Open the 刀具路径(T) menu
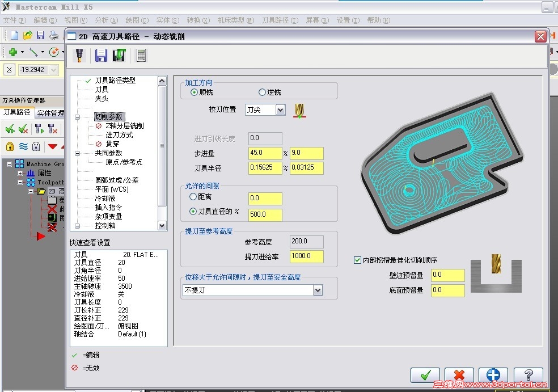This screenshot has width=558, height=392. tap(280, 20)
